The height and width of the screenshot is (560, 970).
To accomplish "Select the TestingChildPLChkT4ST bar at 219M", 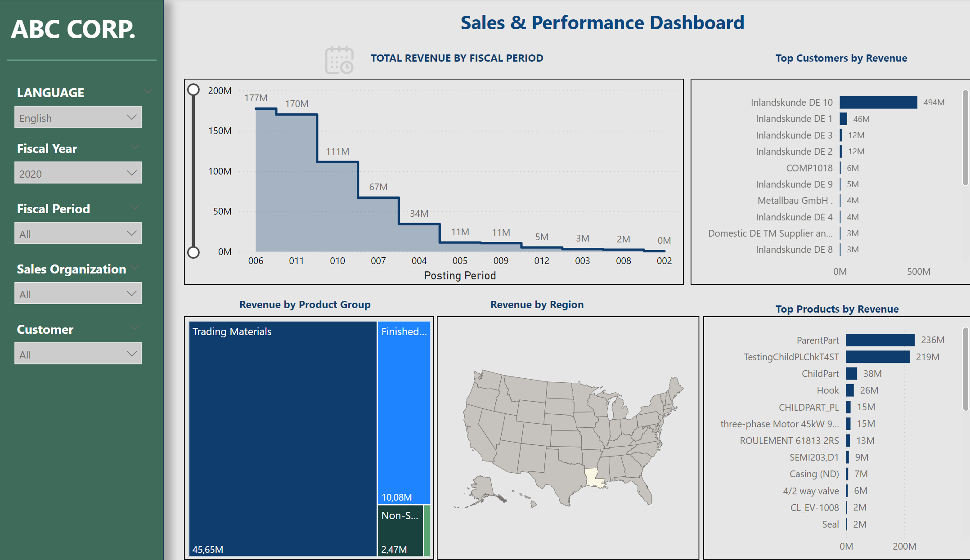I will 878,357.
